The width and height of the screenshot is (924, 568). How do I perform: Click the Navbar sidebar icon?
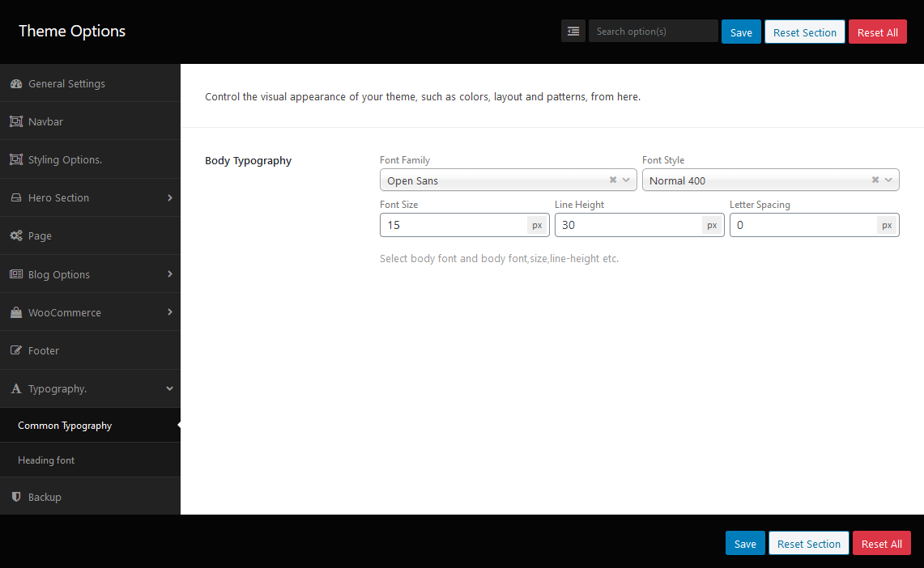pyautogui.click(x=15, y=121)
